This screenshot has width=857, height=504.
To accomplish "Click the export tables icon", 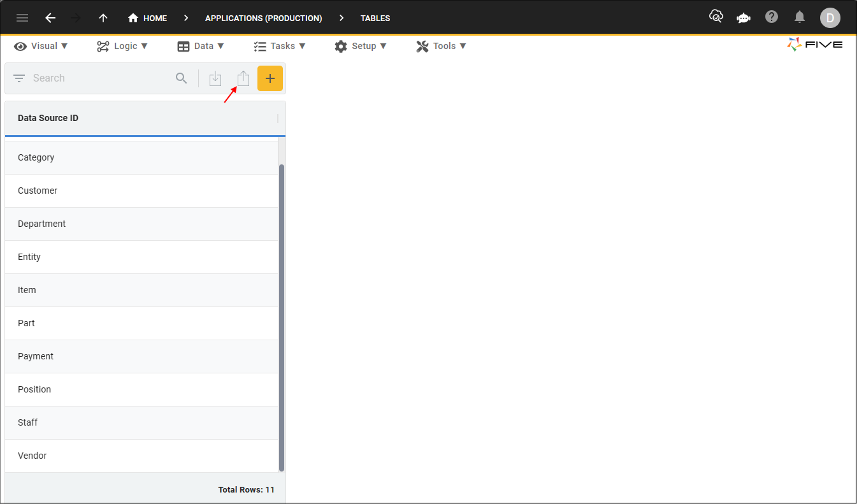I will pyautogui.click(x=243, y=78).
